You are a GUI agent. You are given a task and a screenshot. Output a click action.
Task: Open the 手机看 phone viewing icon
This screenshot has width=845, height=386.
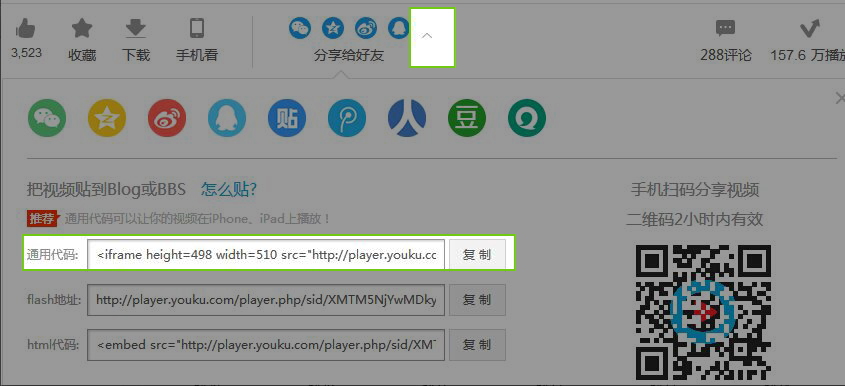(197, 28)
